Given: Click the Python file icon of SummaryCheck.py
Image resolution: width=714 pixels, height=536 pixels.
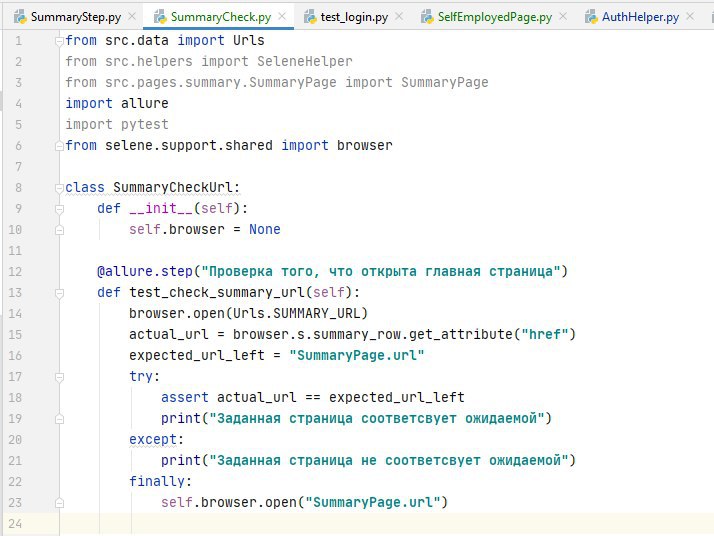Looking at the screenshot, I should tap(160, 17).
